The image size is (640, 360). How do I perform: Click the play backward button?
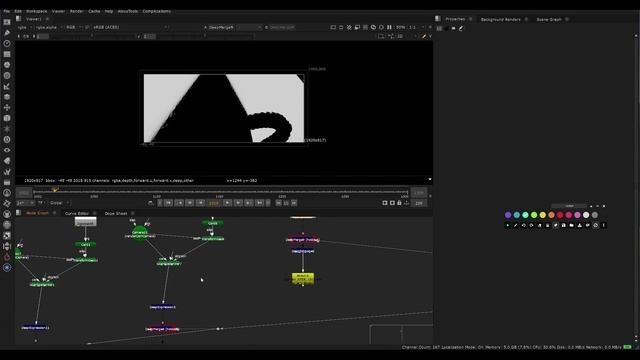[x=200, y=203]
